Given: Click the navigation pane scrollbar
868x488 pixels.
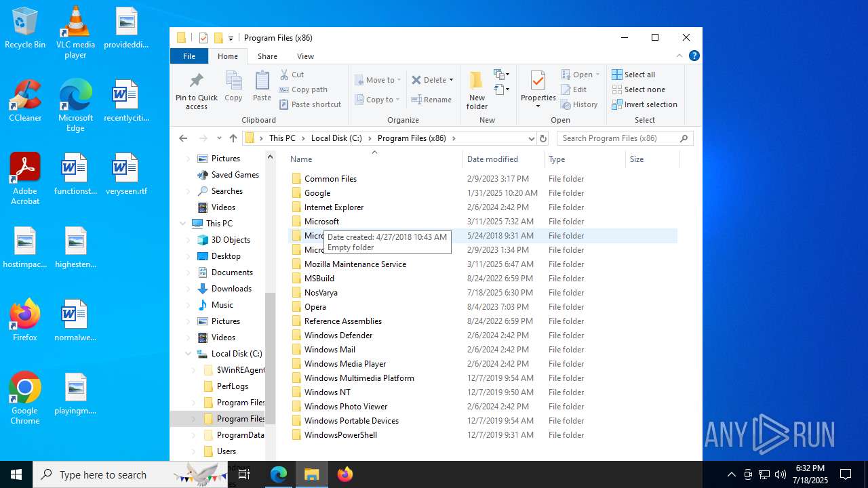Looking at the screenshot, I should coord(270,358).
